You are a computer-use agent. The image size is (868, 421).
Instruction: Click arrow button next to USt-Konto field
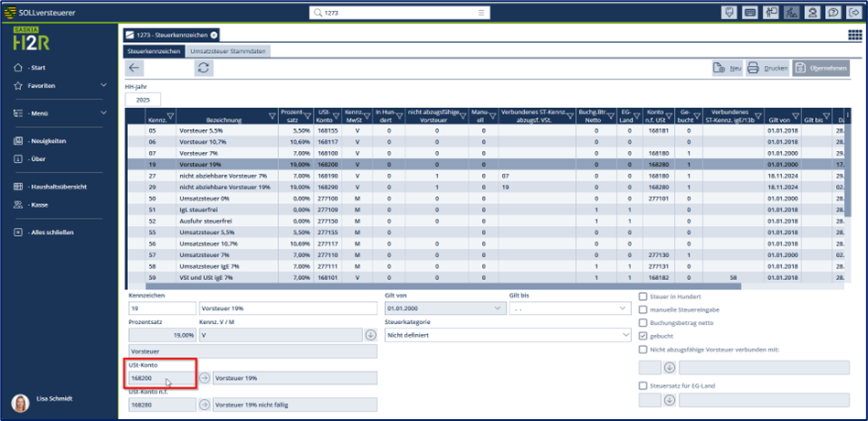[x=204, y=377]
